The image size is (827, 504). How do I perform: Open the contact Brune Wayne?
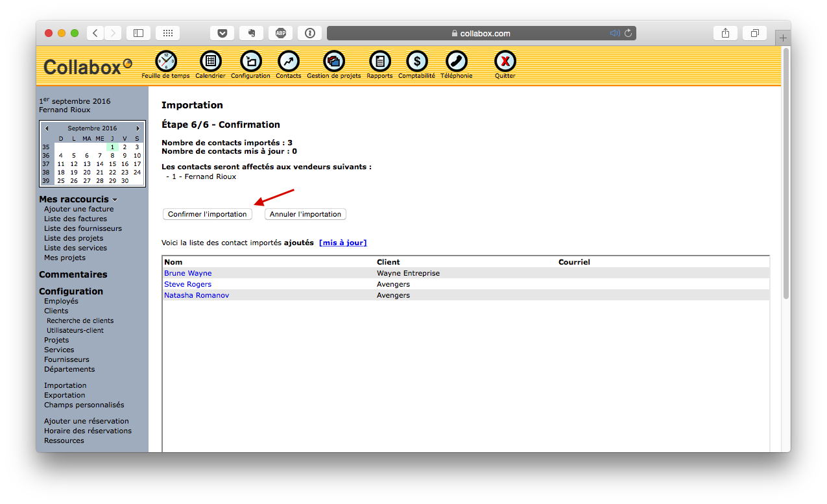point(187,273)
